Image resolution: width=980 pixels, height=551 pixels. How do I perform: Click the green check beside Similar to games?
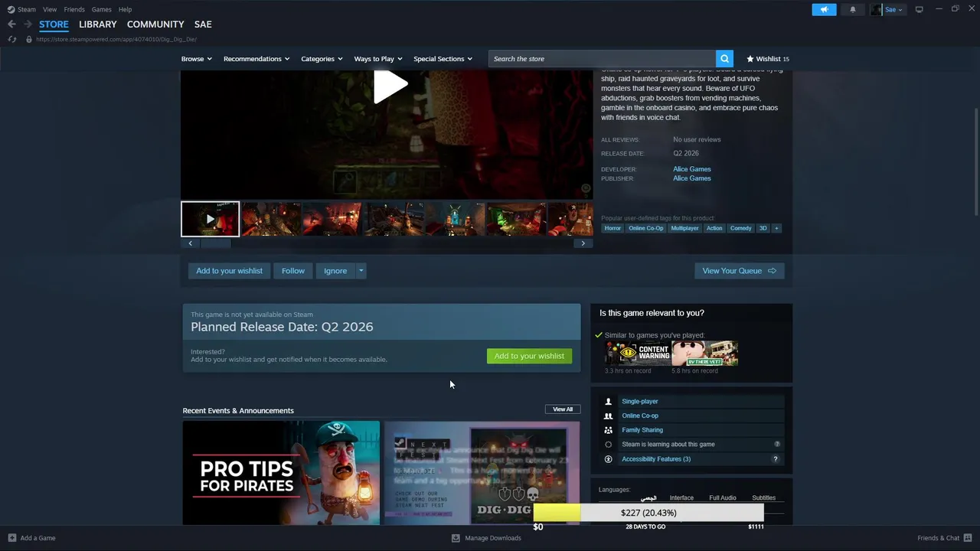(599, 335)
